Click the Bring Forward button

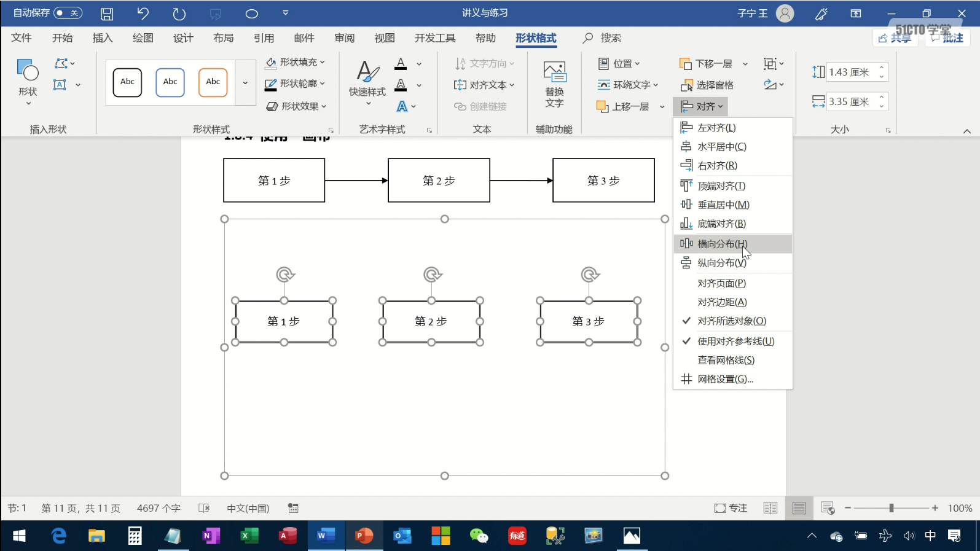point(623,106)
